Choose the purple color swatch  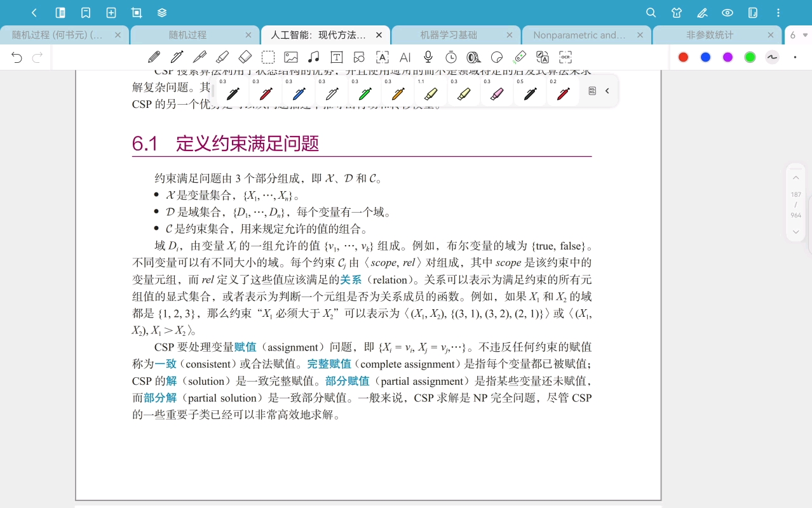tap(728, 57)
